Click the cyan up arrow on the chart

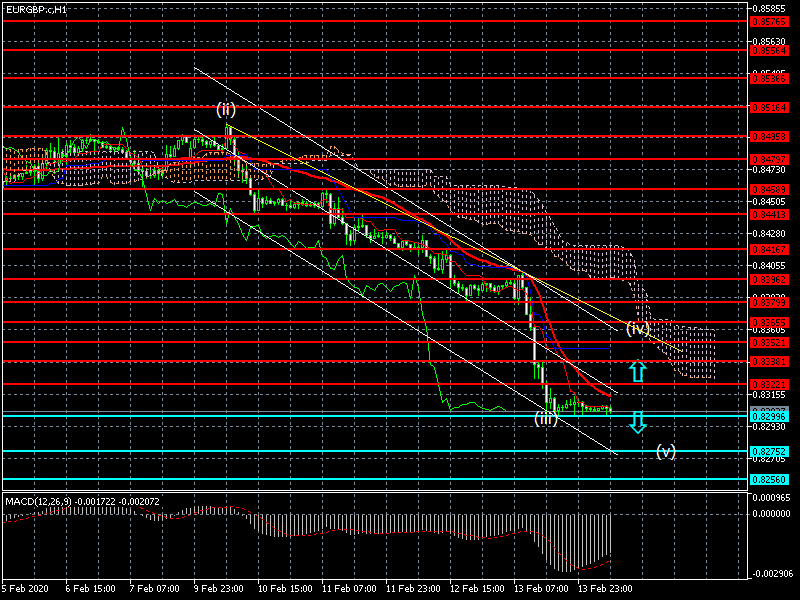tap(638, 371)
